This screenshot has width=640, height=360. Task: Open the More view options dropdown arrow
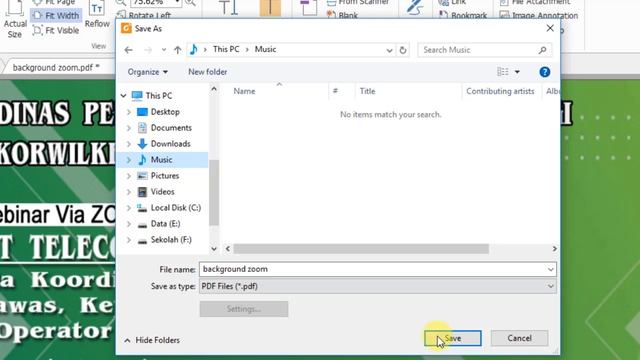point(517,72)
